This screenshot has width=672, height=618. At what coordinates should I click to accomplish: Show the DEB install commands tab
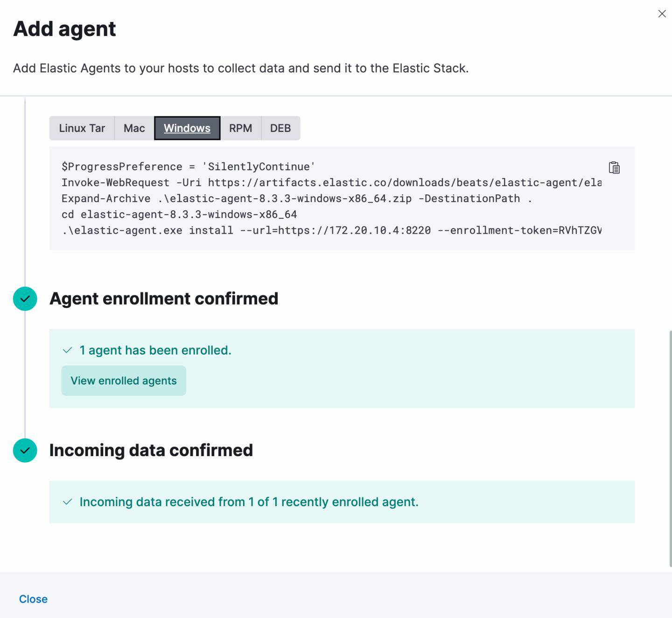click(280, 128)
